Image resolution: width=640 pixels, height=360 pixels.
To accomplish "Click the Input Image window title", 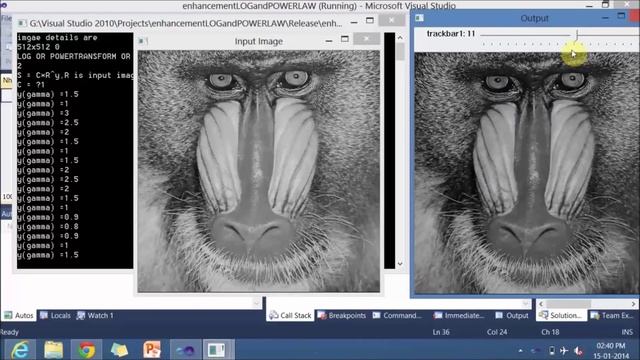I will pyautogui.click(x=258, y=41).
